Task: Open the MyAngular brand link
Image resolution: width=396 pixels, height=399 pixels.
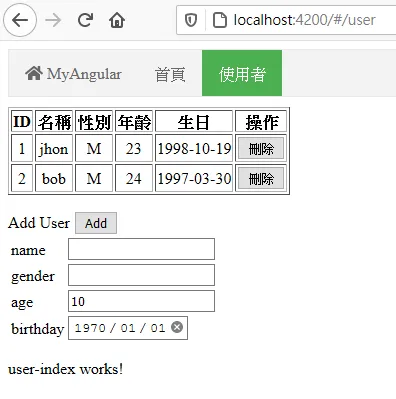Action: coord(73,73)
